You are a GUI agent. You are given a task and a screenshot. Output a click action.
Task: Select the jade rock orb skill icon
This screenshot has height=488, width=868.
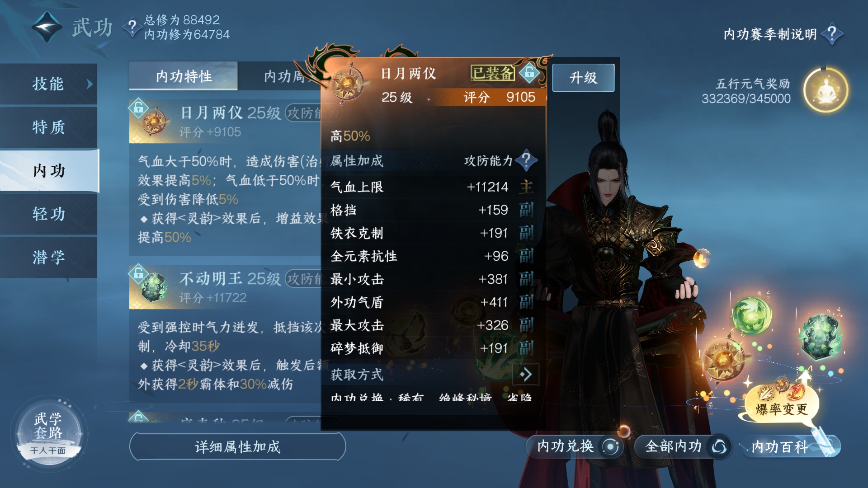[821, 336]
